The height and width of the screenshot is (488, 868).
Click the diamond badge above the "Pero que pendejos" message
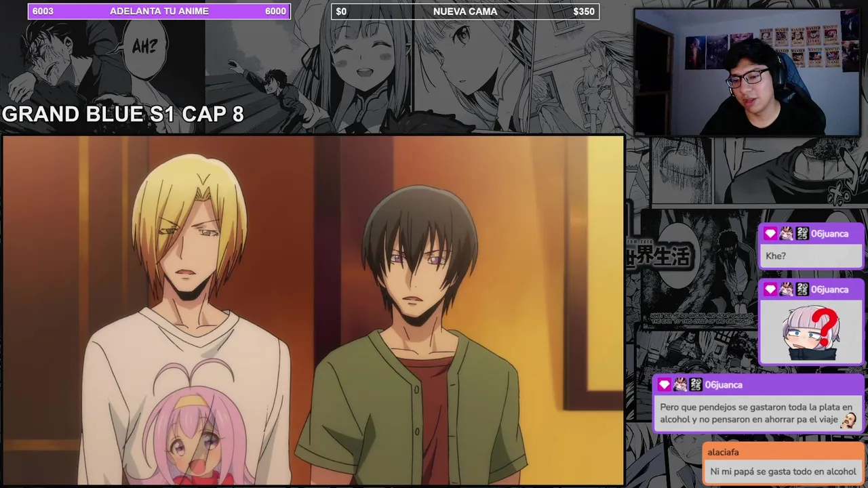(x=664, y=385)
